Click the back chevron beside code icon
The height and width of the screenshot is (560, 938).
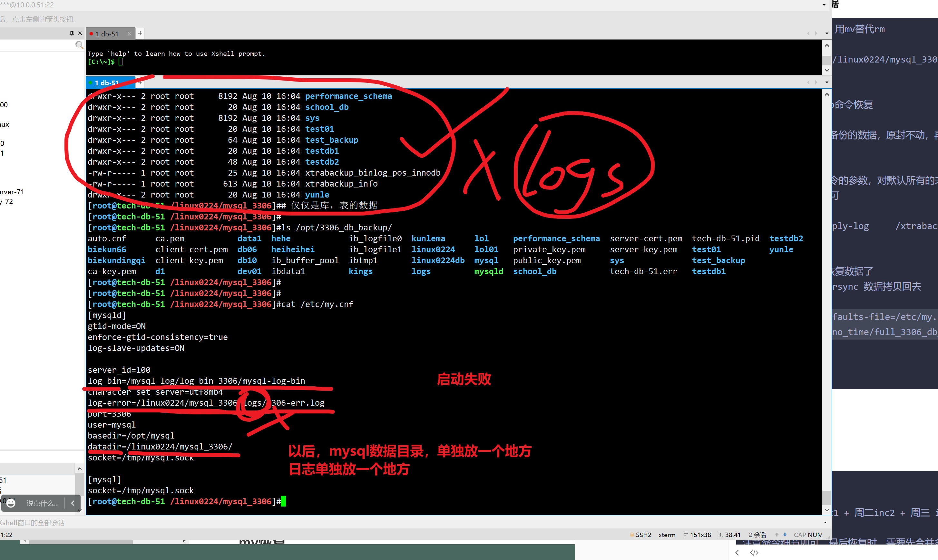click(737, 553)
